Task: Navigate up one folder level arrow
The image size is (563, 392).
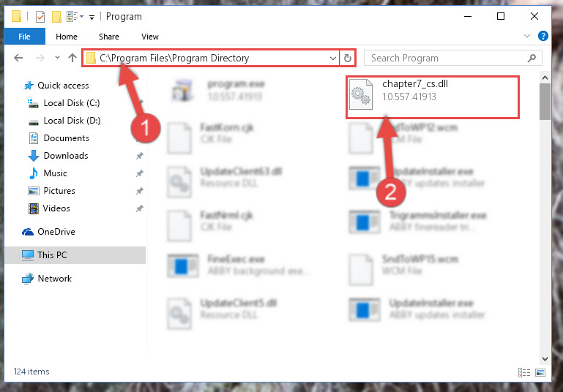Action: coord(72,58)
